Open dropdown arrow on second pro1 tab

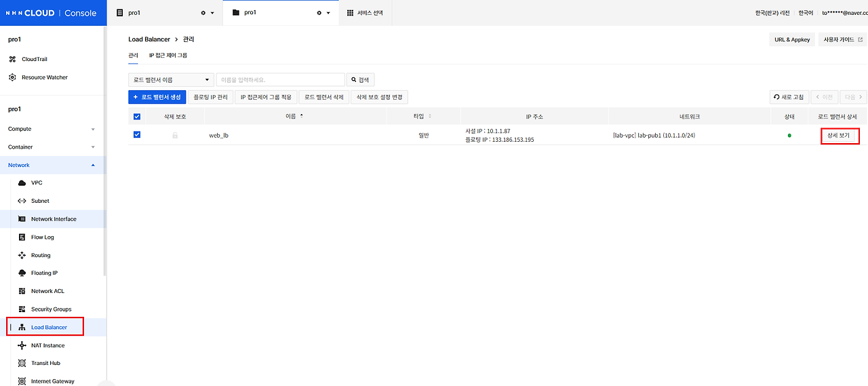coord(328,13)
